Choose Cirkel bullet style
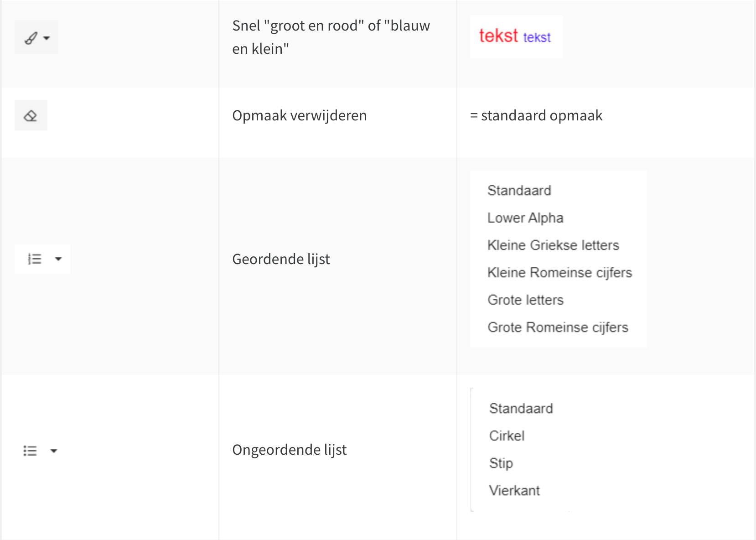This screenshot has height=540, width=756. click(507, 436)
